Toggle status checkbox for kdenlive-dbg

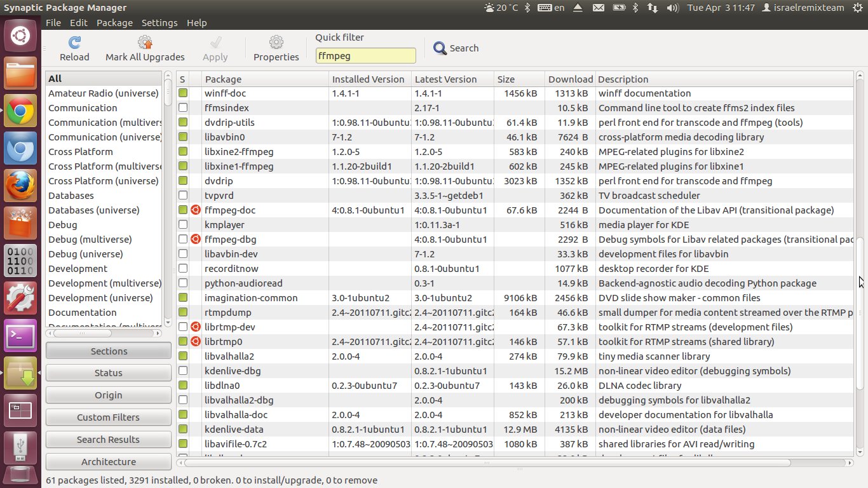183,370
